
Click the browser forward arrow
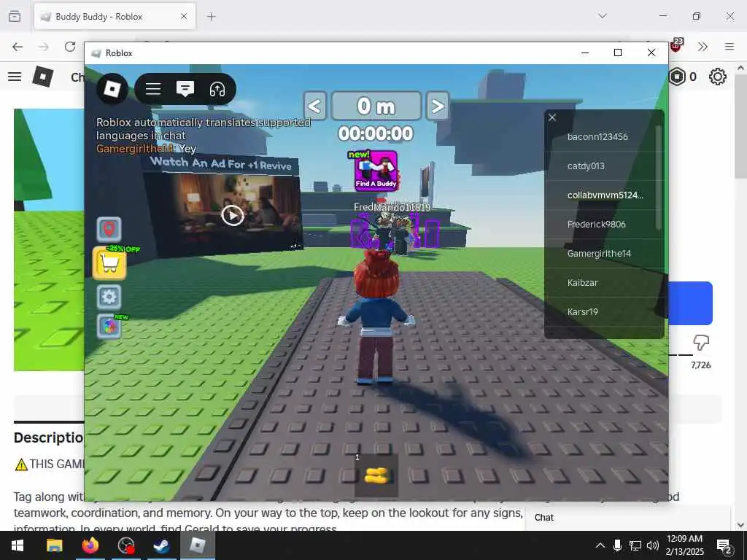click(43, 47)
